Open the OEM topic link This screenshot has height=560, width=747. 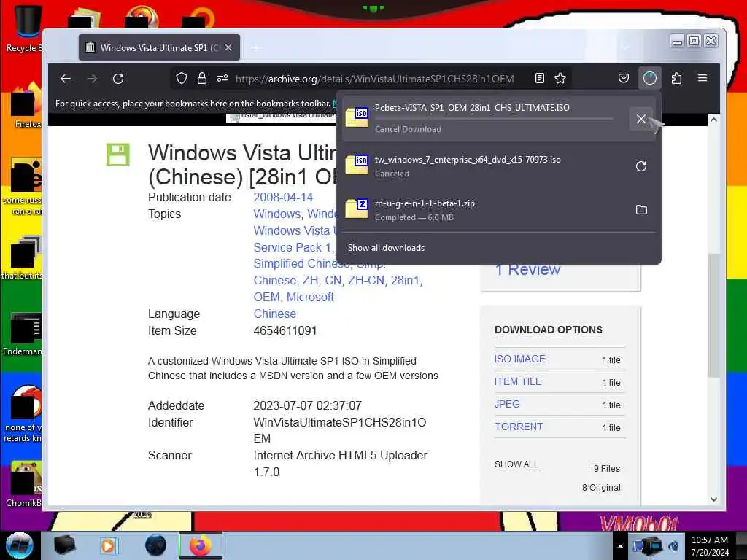pos(267,297)
